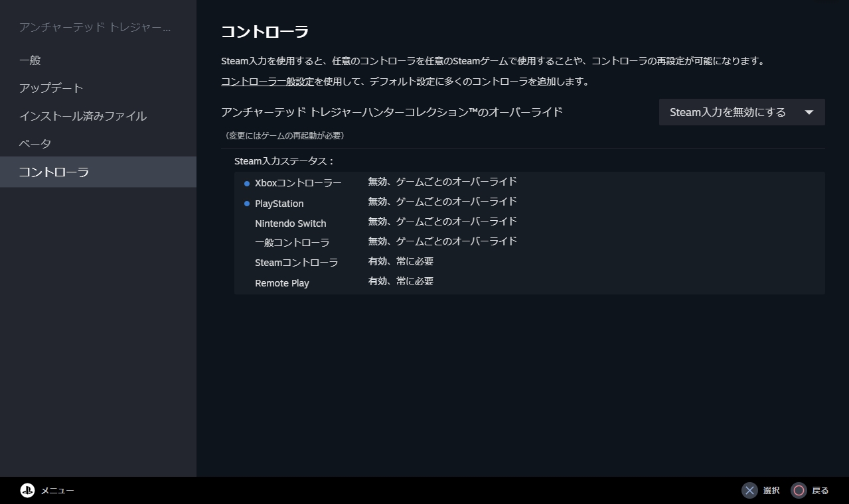Viewport: 849px width, 504px height.
Task: Expand the override dropdown arrow
Action: (x=809, y=113)
